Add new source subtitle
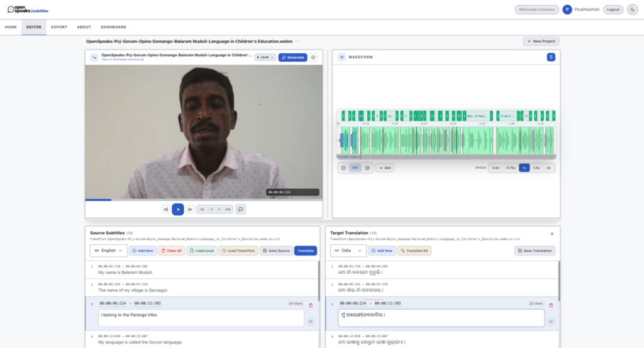Screen dimensions: 644x348 [x=143, y=250]
